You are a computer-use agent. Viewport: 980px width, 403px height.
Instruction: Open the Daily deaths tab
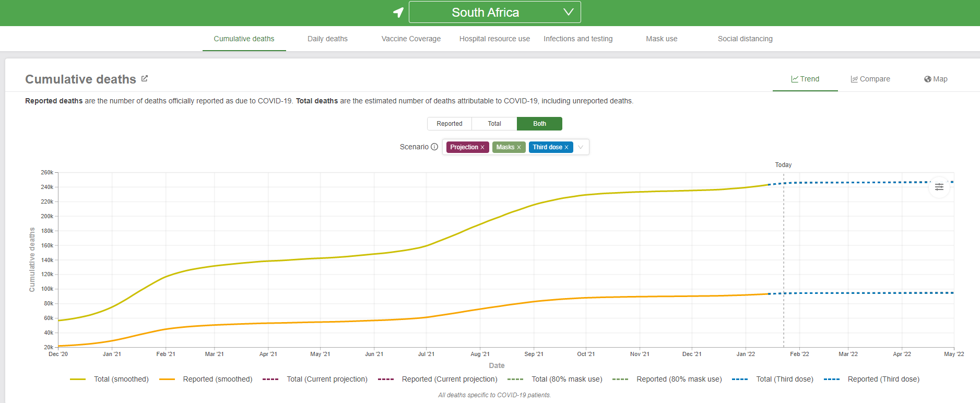click(x=327, y=39)
